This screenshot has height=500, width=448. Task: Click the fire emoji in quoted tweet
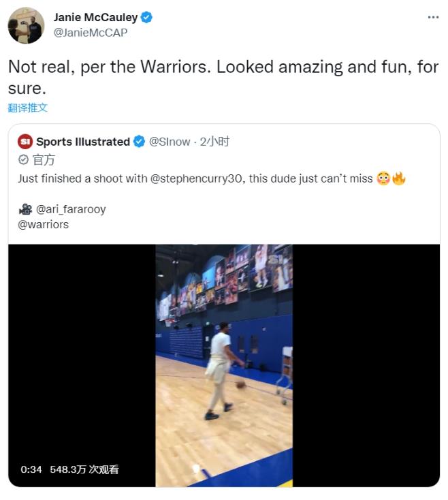pos(399,178)
